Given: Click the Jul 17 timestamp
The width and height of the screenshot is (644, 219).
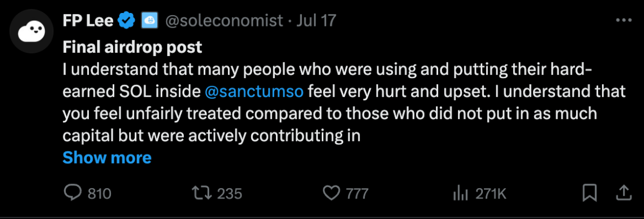Looking at the screenshot, I should (316, 21).
